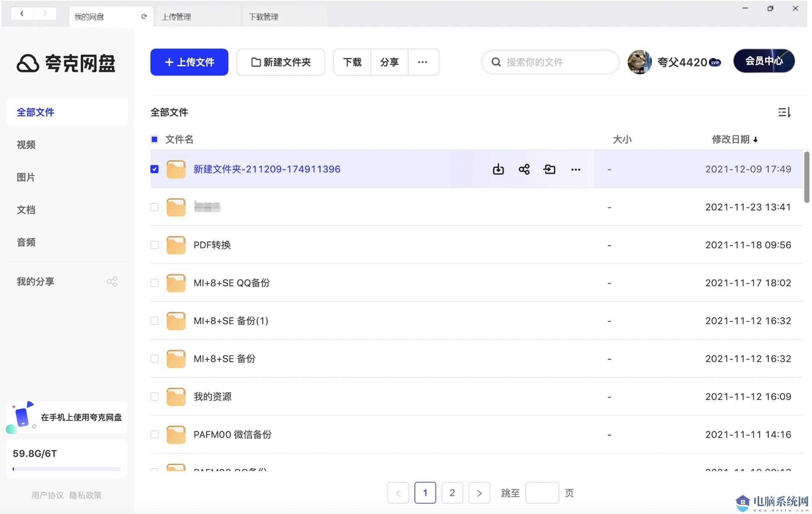Image resolution: width=812 pixels, height=514 pixels.
Task: Click the folder icon of MI+8+SE 备份(1)
Action: pyautogui.click(x=176, y=321)
